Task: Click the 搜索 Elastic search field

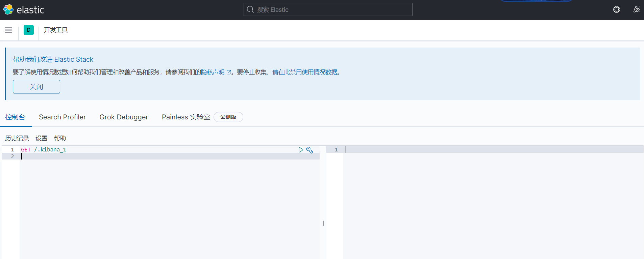Action: [x=328, y=10]
